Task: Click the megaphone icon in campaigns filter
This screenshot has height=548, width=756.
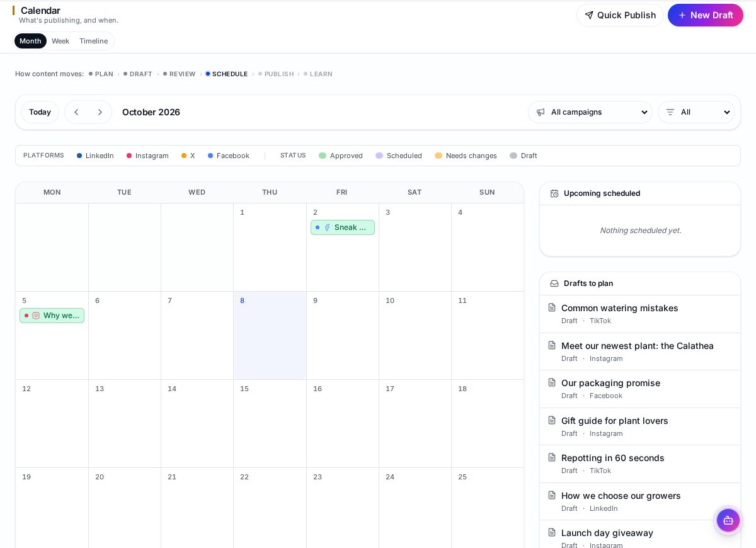Action: (541, 112)
